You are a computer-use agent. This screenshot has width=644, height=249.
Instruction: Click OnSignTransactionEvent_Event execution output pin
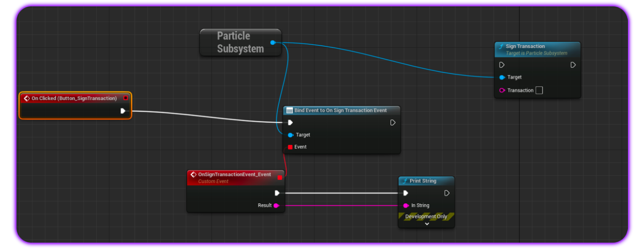coord(277,193)
